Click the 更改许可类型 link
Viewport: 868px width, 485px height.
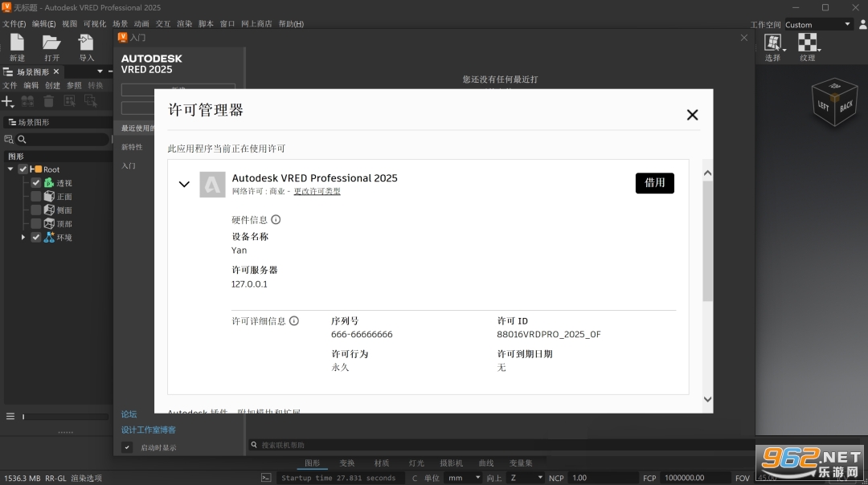tap(317, 191)
